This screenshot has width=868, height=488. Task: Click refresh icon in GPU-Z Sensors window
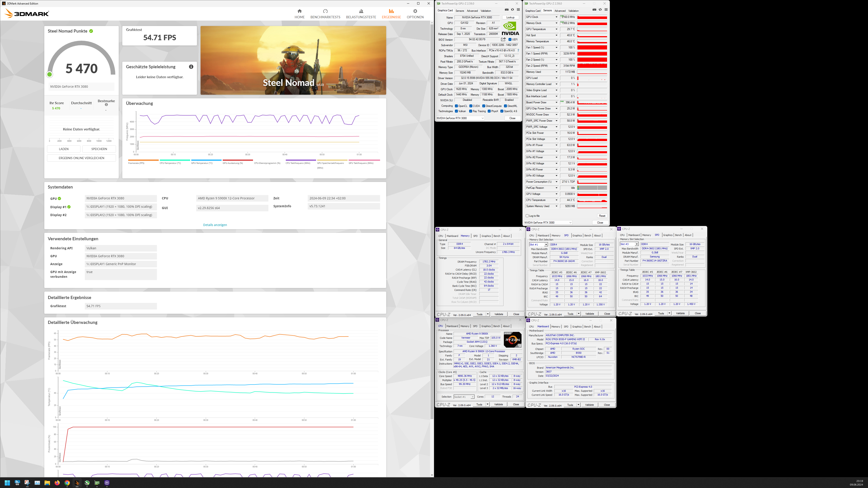coord(600,10)
